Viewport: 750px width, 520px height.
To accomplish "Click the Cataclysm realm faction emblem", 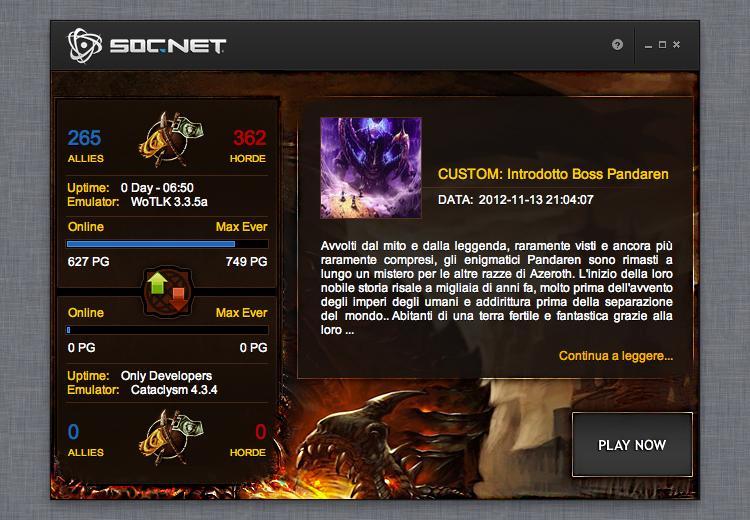I will [x=170, y=437].
